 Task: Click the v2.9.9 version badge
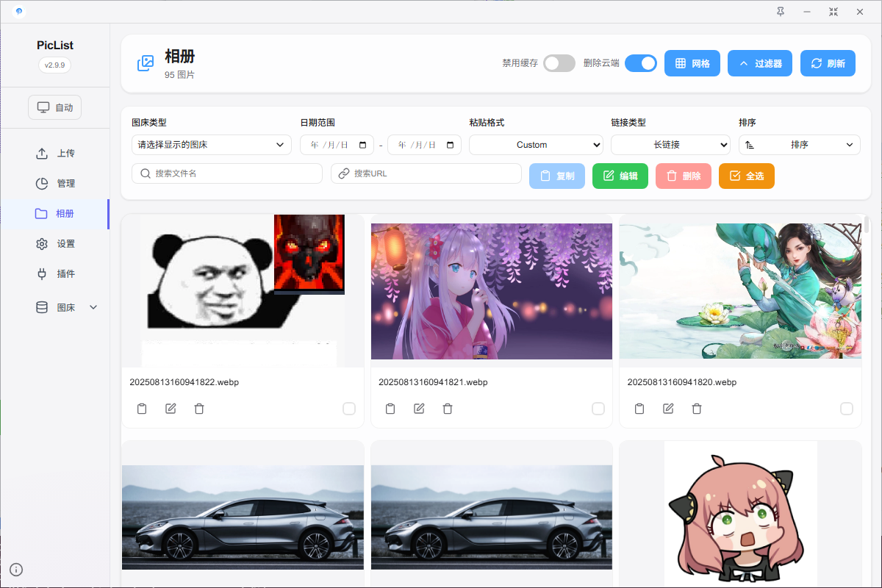[55, 65]
